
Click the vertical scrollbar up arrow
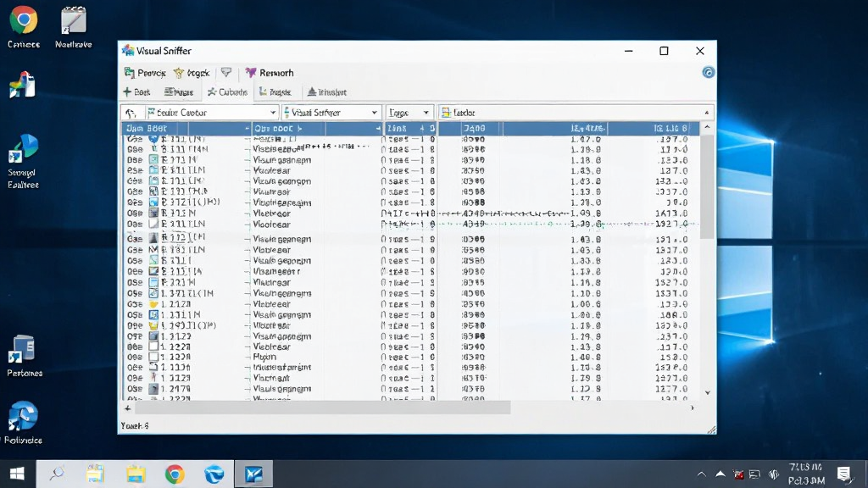(x=707, y=127)
